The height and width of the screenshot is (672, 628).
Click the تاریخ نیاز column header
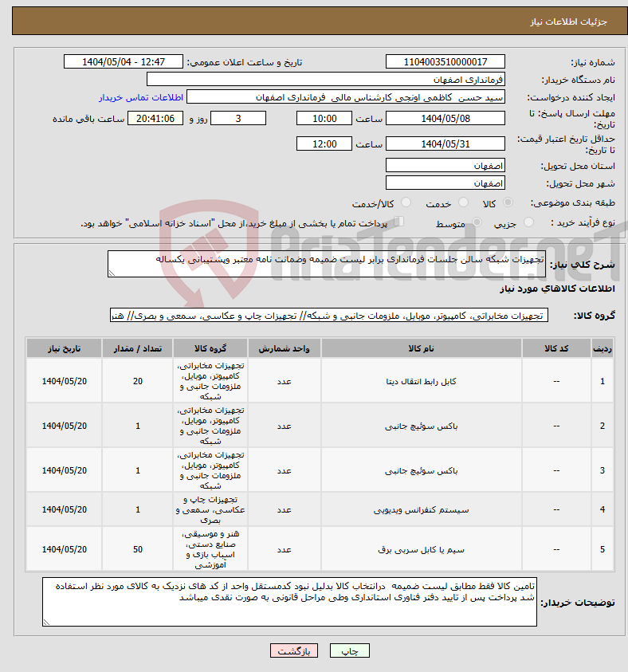tap(65, 348)
